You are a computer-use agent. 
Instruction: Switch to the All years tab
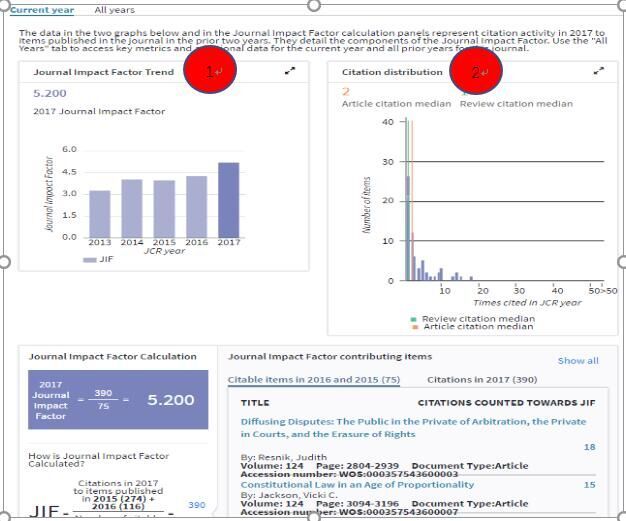[114, 10]
